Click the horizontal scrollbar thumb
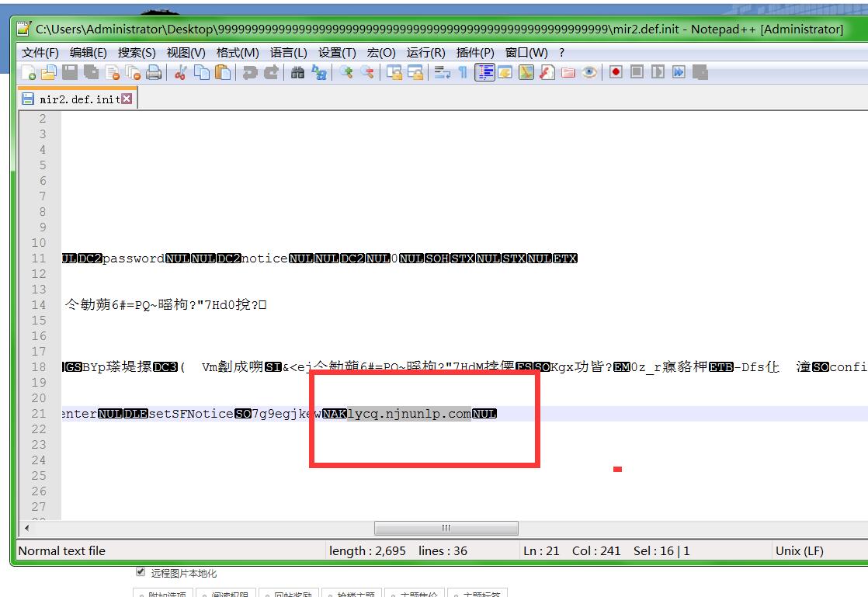This screenshot has height=597, width=868. [x=446, y=528]
